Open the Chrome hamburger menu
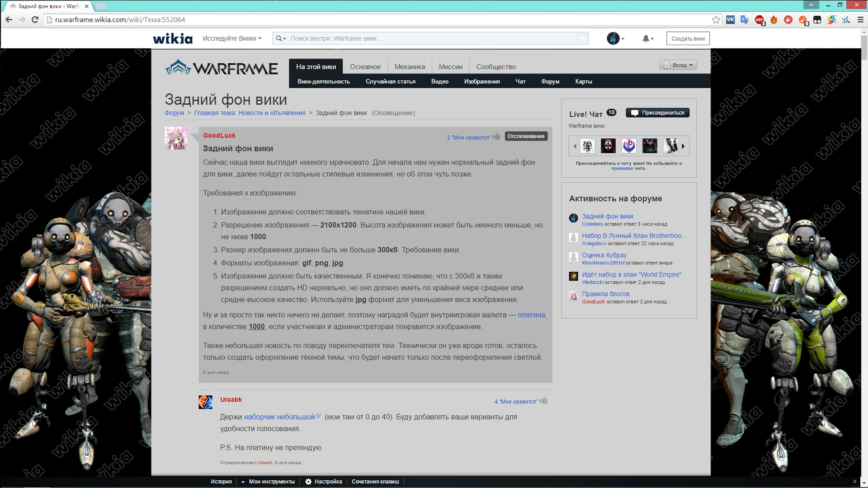 (860, 19)
